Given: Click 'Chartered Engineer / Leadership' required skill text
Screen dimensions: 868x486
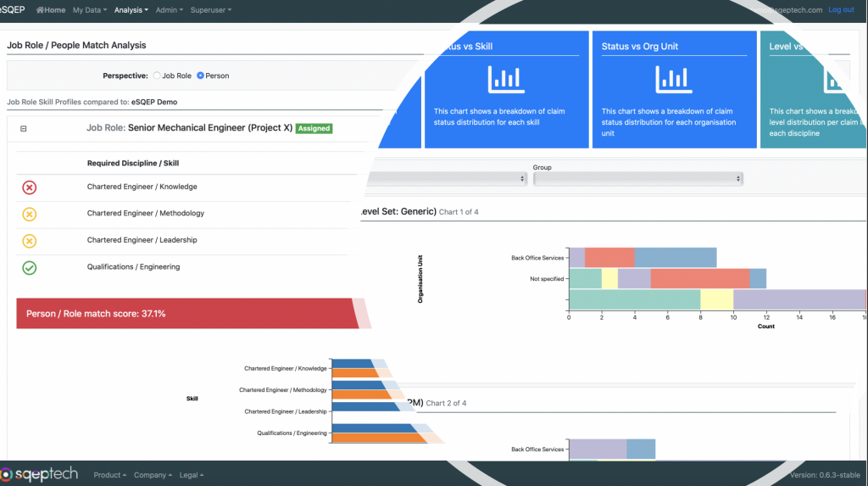Looking at the screenshot, I should pyautogui.click(x=142, y=240).
